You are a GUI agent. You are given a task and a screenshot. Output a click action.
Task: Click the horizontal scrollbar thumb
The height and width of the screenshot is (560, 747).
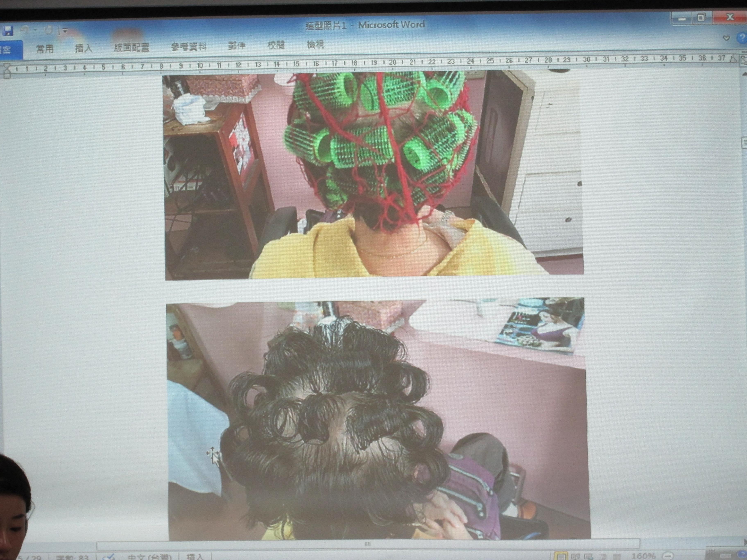368,544
